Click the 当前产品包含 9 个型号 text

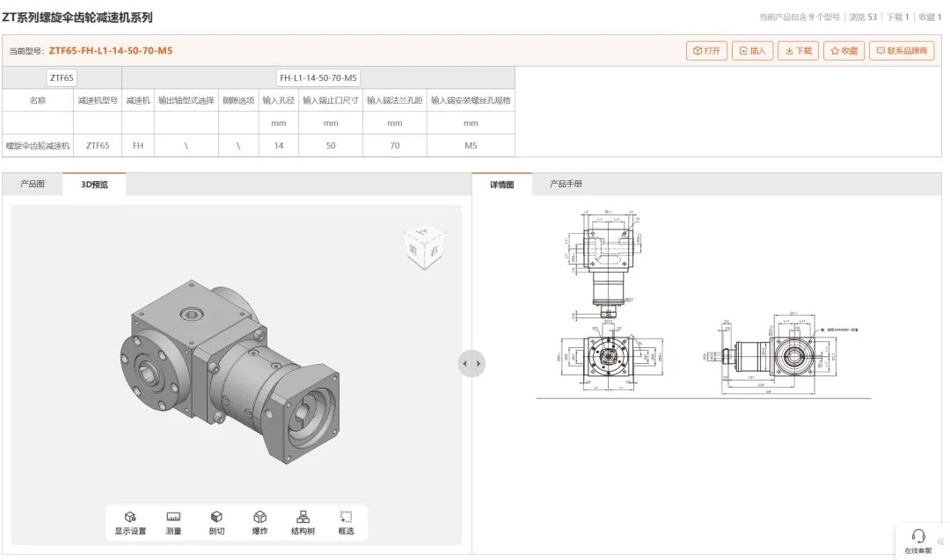point(799,17)
